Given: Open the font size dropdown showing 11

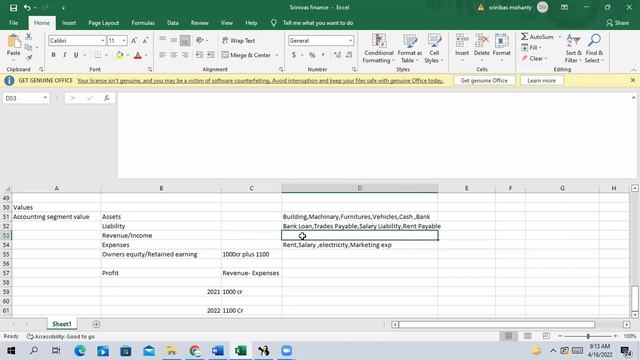Looking at the screenshot, I should point(124,40).
